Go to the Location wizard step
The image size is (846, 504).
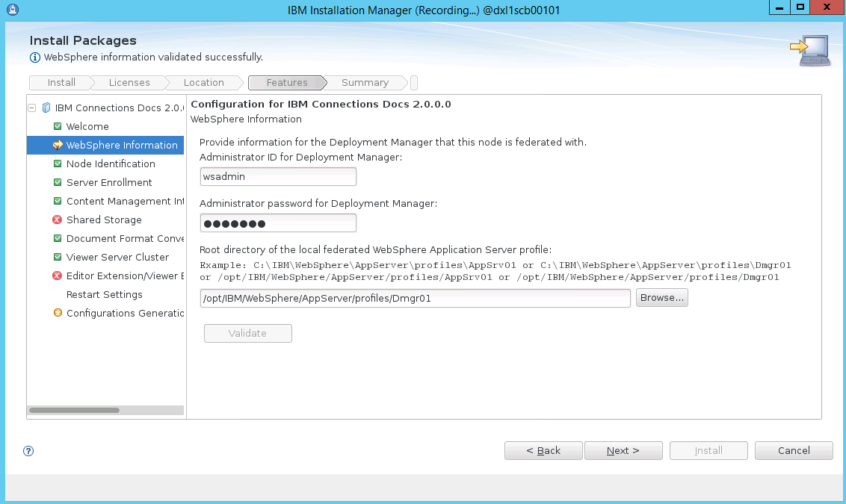(203, 82)
